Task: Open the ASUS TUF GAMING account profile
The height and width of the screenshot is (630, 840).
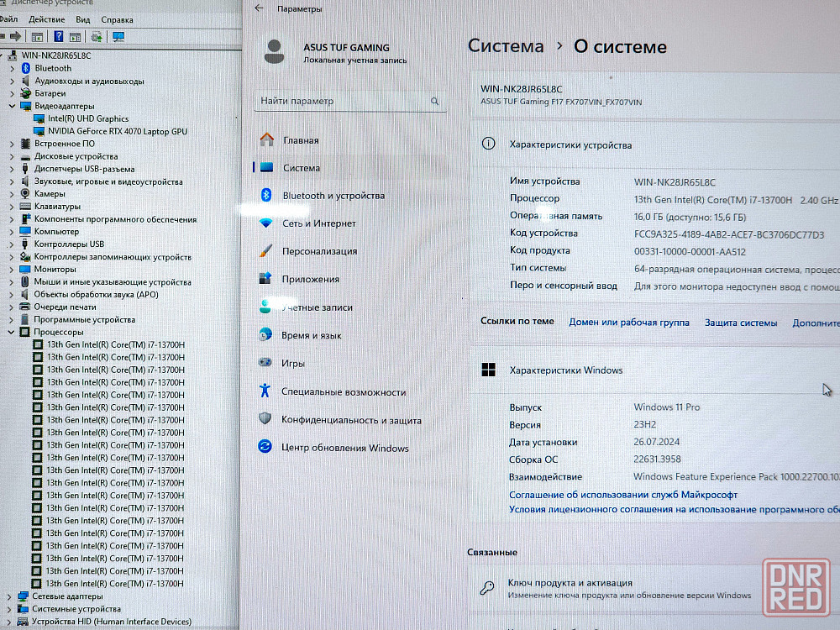Action: pos(335,52)
